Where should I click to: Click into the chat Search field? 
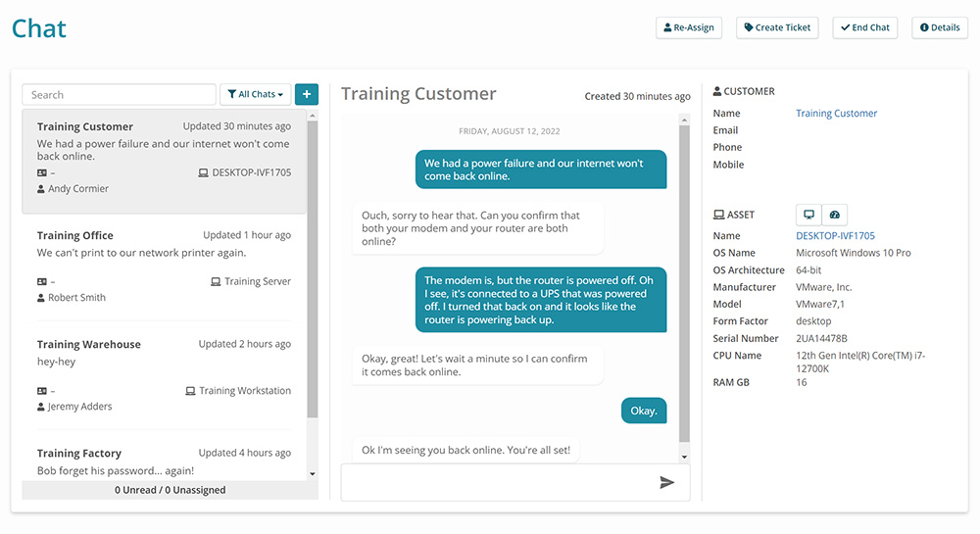(x=119, y=94)
